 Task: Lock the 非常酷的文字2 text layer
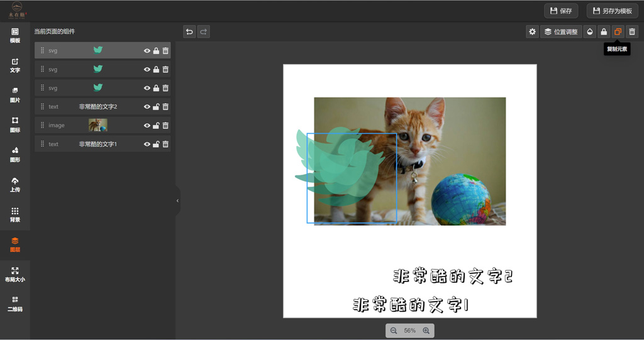pos(156,107)
